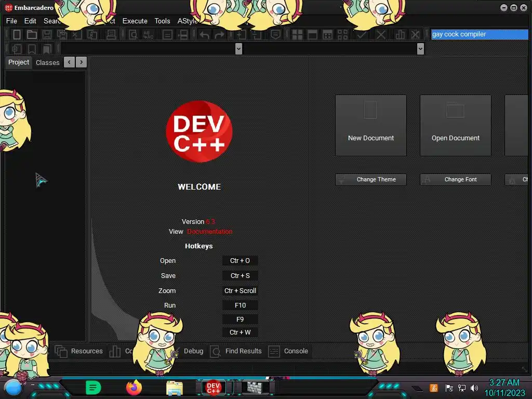Click the Ctr + W hotkey box

240,332
